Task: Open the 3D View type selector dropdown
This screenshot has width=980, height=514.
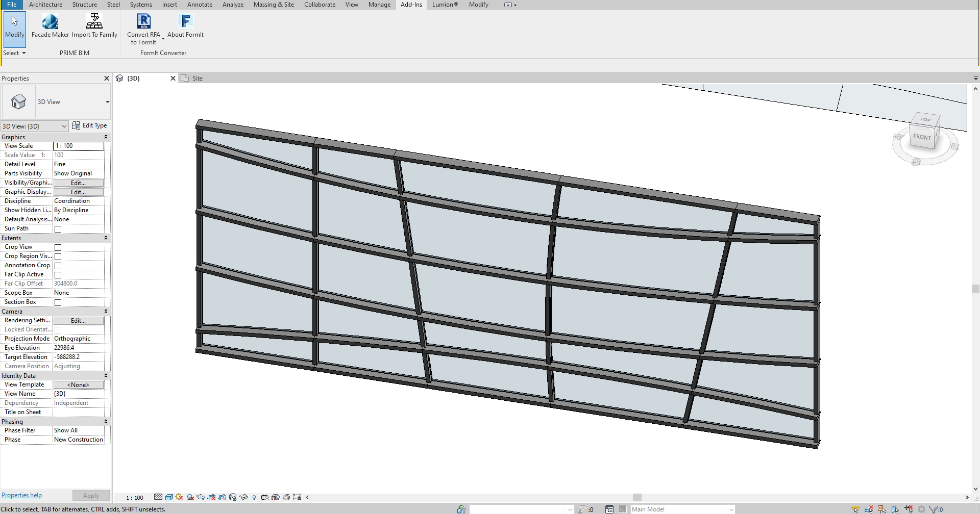Action: click(x=107, y=102)
